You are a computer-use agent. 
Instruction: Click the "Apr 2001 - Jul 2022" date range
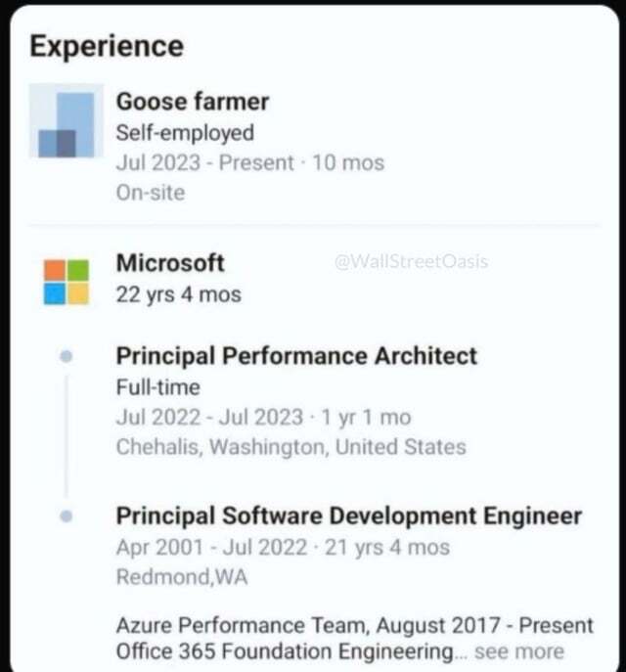[211, 547]
